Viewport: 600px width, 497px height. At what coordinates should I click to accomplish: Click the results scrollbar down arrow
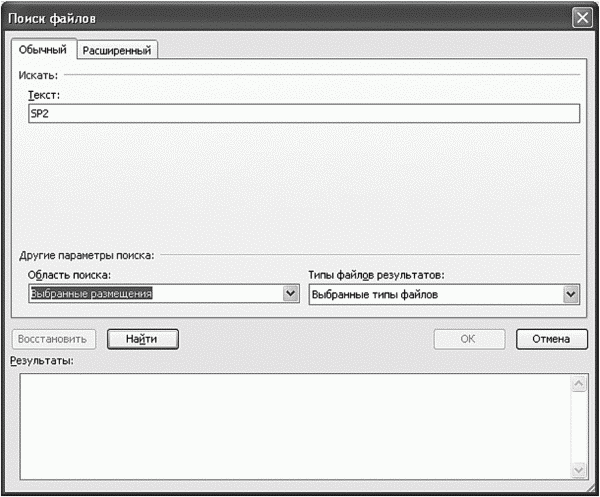point(577,469)
